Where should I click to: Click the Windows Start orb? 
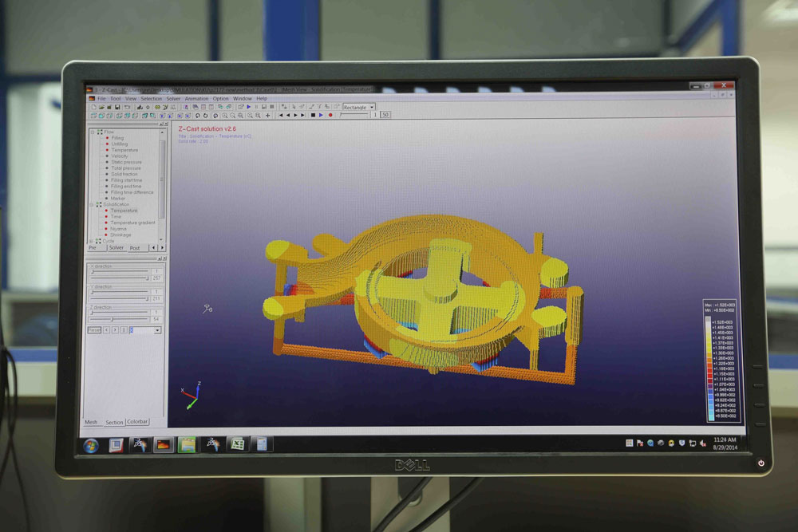pos(90,445)
